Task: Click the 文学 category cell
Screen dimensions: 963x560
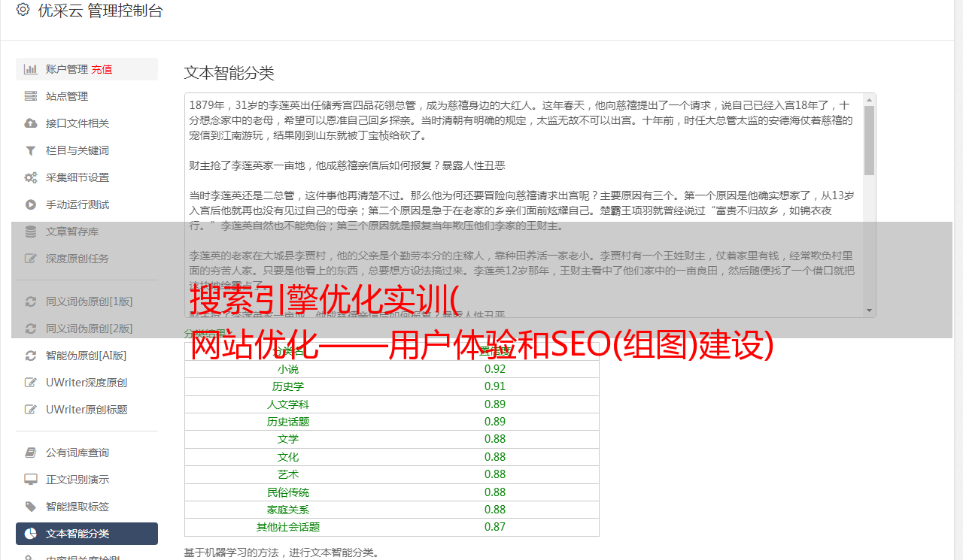Action: (288, 439)
